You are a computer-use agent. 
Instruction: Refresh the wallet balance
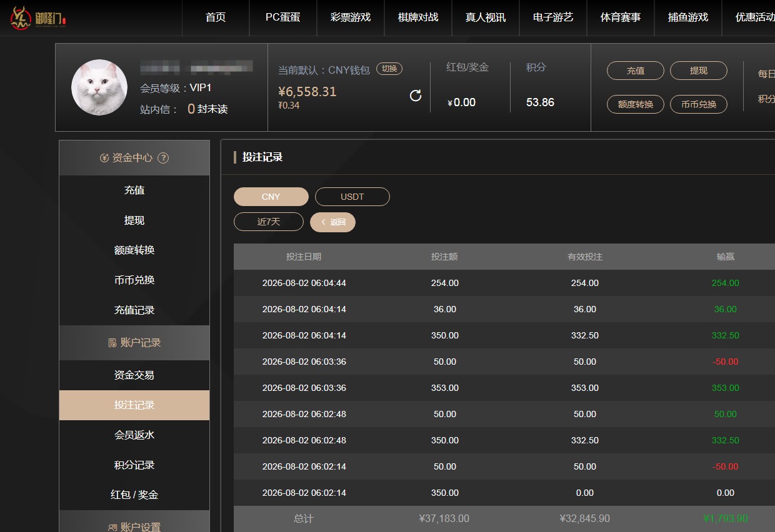coord(416,96)
